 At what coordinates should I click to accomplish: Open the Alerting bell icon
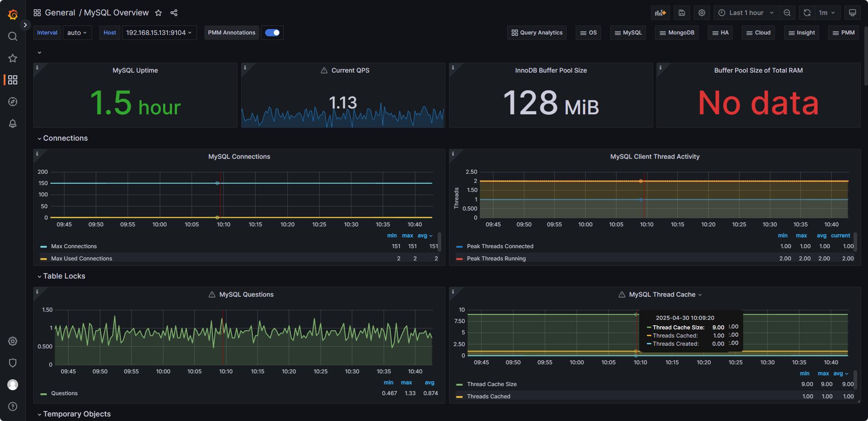tap(13, 123)
